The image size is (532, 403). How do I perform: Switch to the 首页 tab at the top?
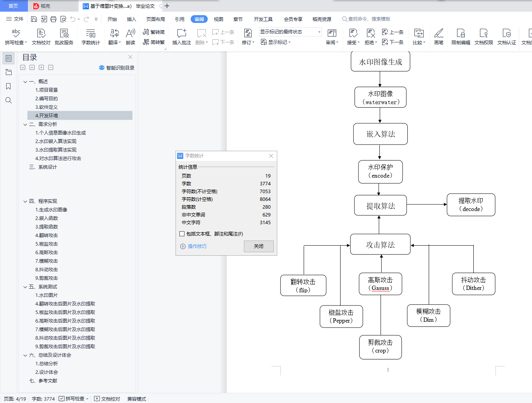(14, 6)
